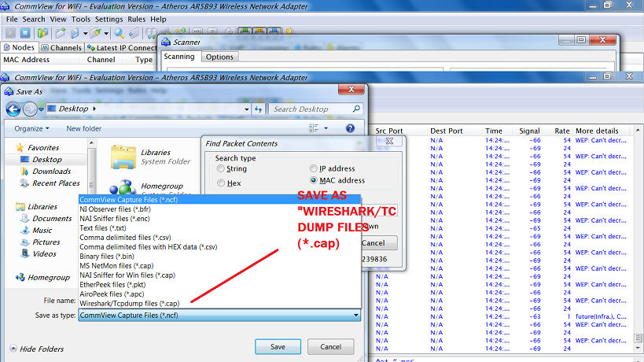Open recent locations arrow beside forward button

click(x=41, y=109)
